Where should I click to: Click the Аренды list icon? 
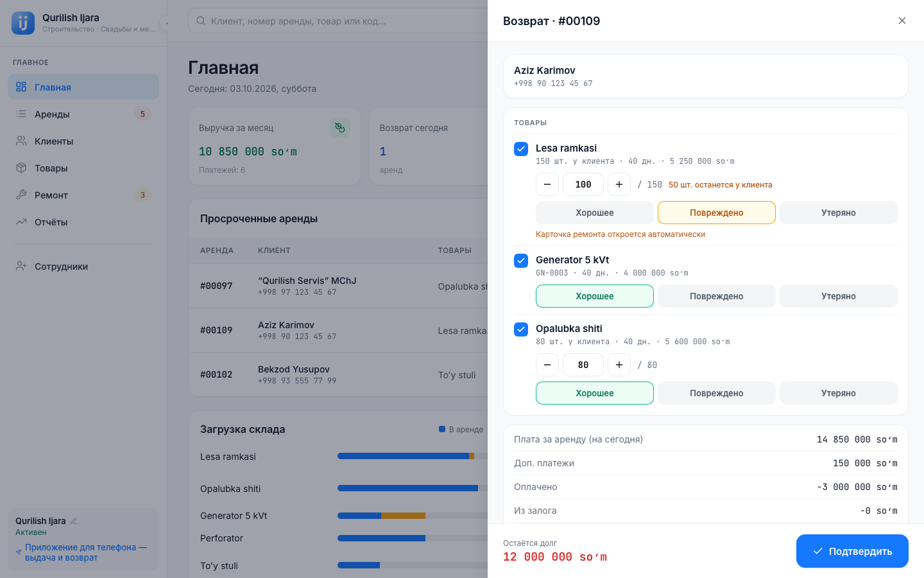[x=21, y=114]
